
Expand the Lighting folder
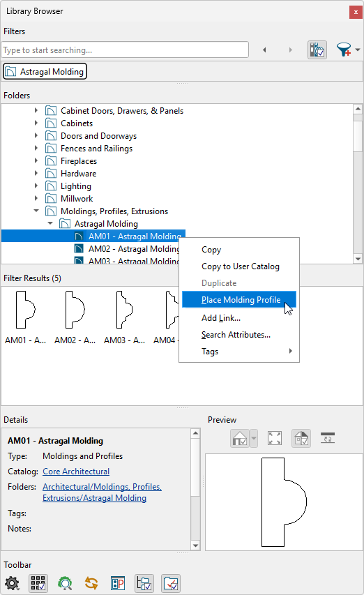[36, 186]
